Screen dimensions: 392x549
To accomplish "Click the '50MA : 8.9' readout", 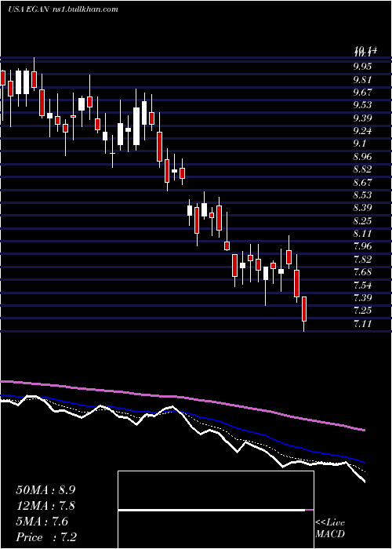I will click(x=45, y=490).
